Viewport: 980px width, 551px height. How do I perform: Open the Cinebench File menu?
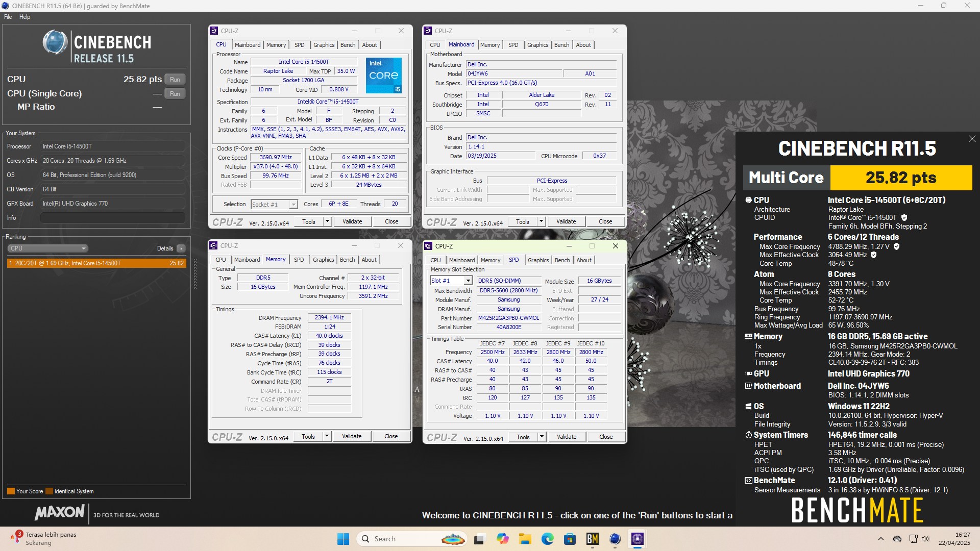(x=8, y=17)
